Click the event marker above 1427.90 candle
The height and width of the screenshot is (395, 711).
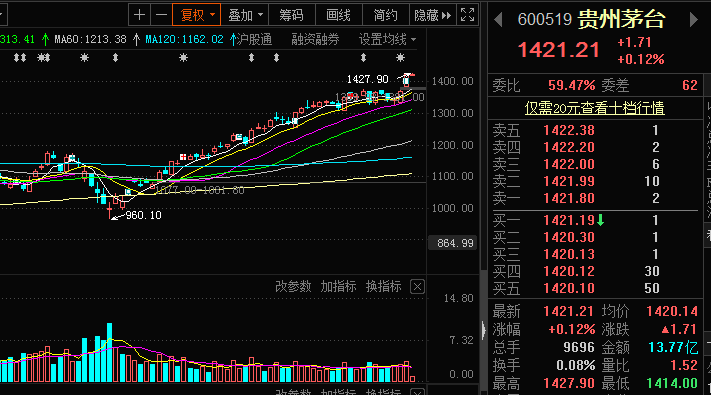coord(400,58)
